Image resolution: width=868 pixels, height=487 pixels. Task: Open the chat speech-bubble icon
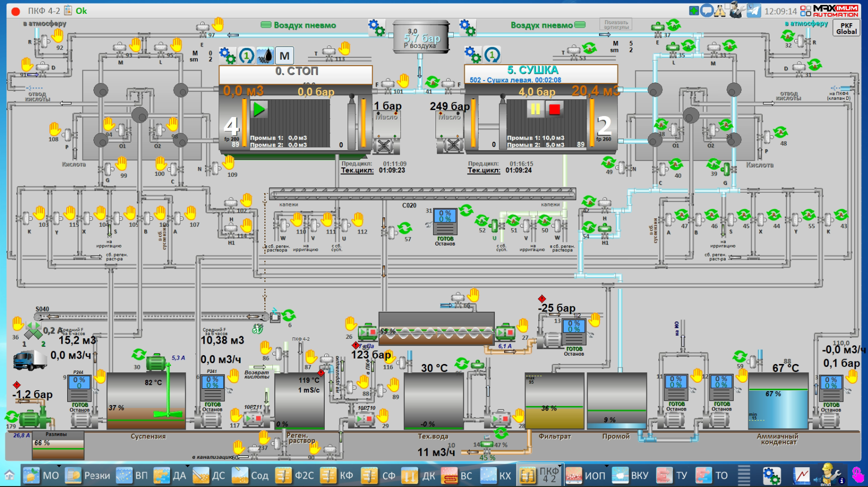pos(707,10)
